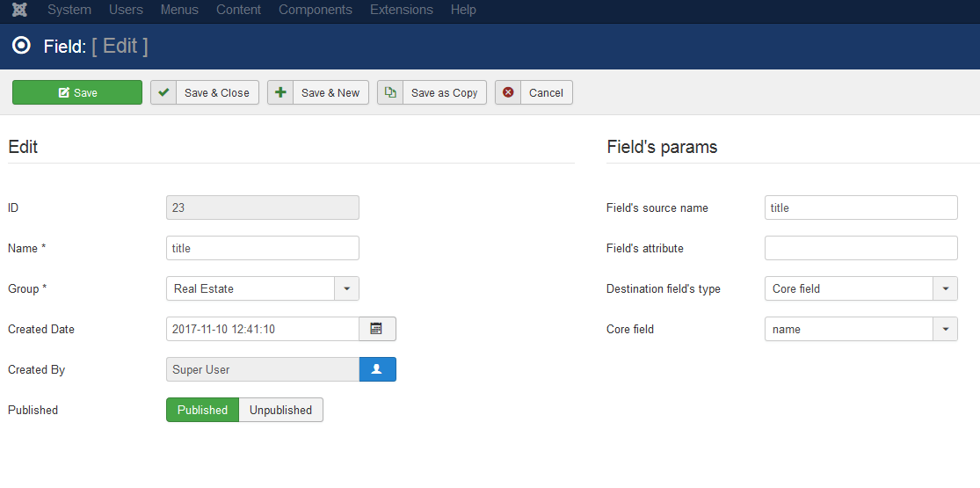Focus the Field's attribute input box
Viewport: 980px width, 488px height.
pos(860,248)
